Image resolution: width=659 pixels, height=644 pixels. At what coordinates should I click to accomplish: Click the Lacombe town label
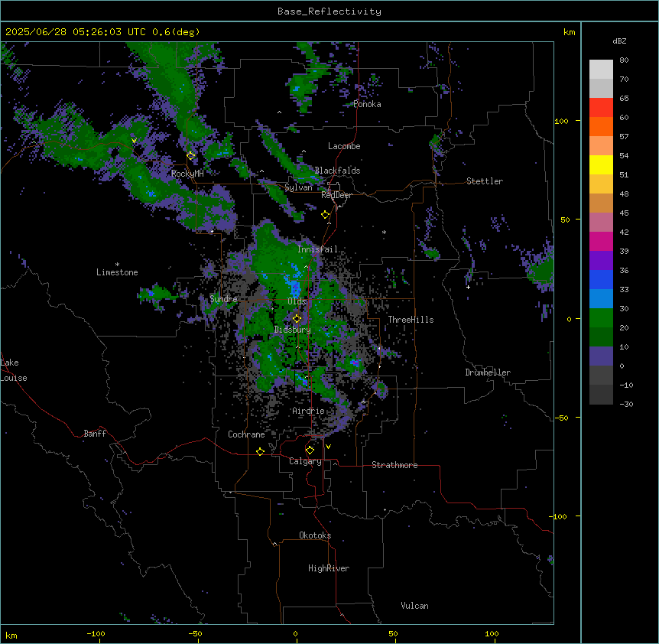344,146
